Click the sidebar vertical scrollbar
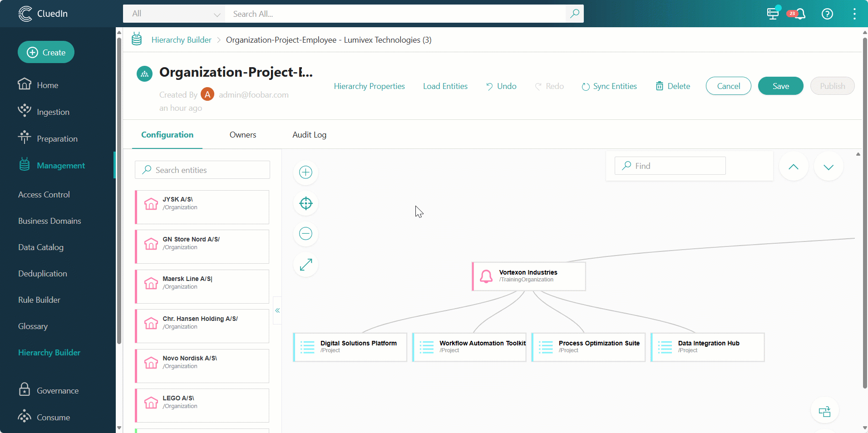Viewport: 868px width, 433px height. 119,191
